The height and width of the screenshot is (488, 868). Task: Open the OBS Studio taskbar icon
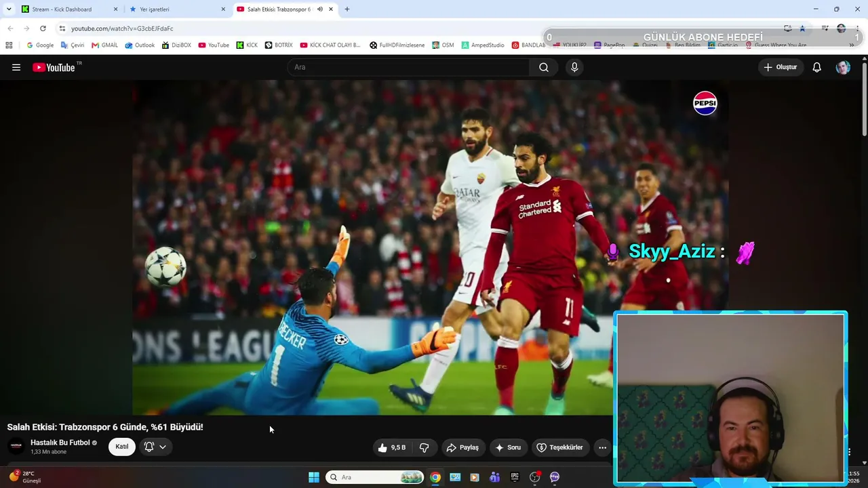pos(534,477)
